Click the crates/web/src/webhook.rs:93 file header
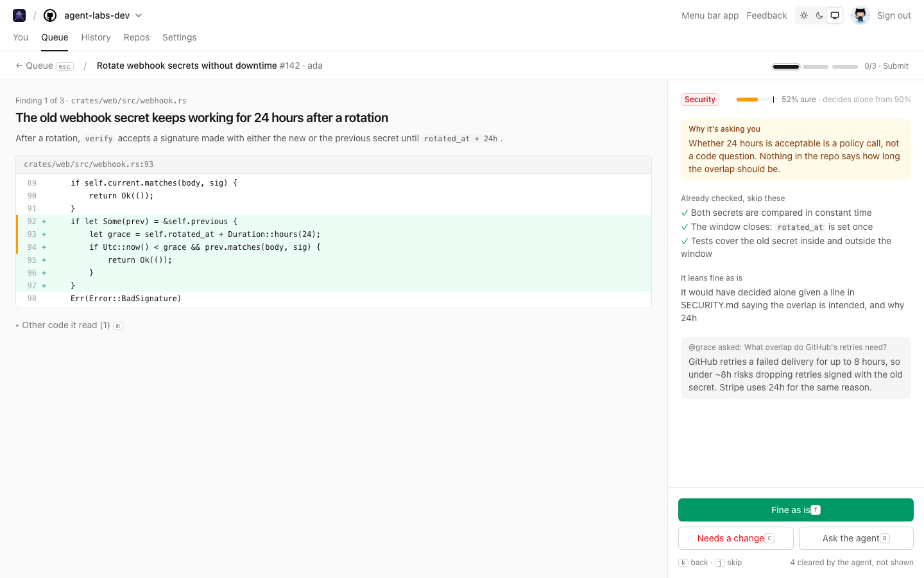 coord(334,164)
